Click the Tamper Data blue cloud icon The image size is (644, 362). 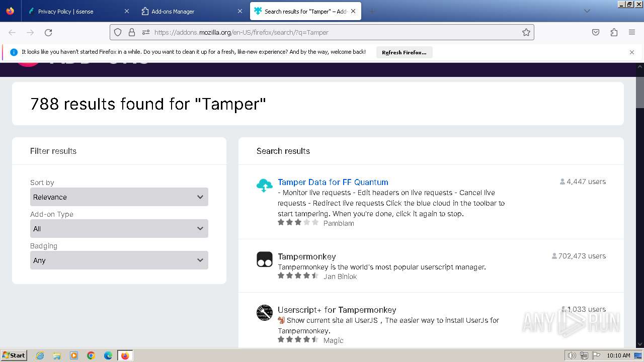pos(265,186)
